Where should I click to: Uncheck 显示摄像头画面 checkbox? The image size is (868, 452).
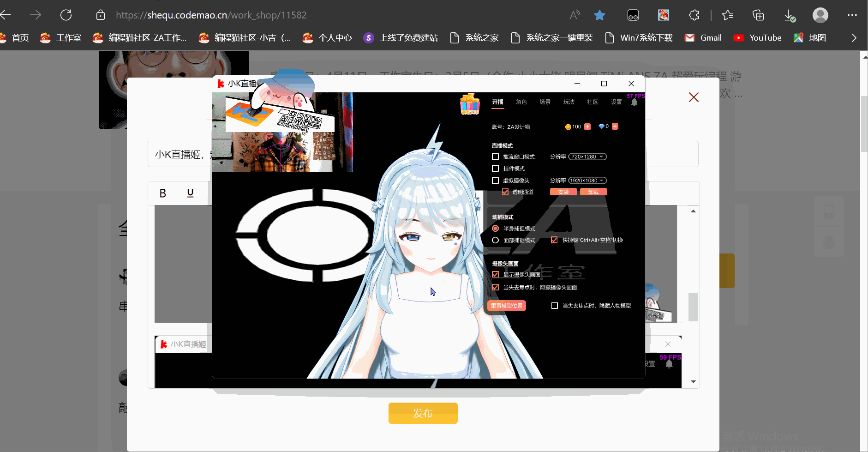click(495, 274)
